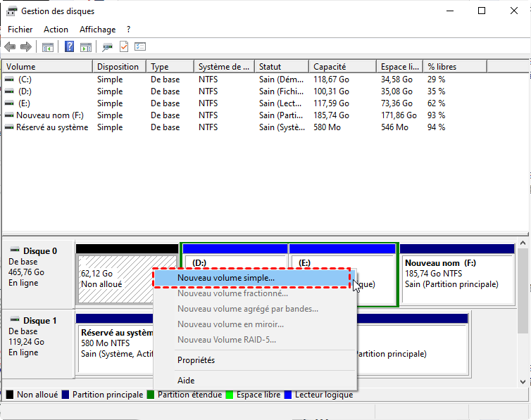Click grayed Nouveau volume en miroir... entry
Screen dimensions: 531x420
[255, 324]
